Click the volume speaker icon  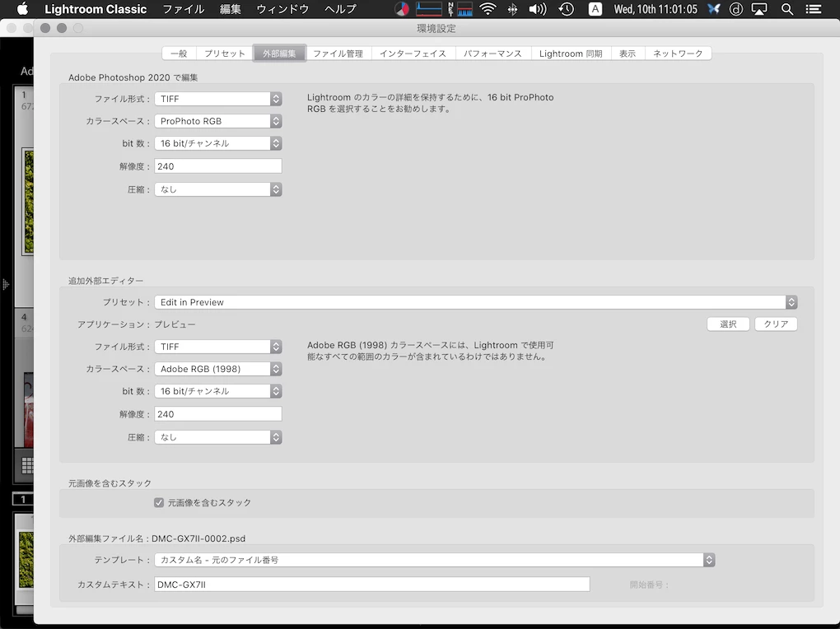pos(537,9)
